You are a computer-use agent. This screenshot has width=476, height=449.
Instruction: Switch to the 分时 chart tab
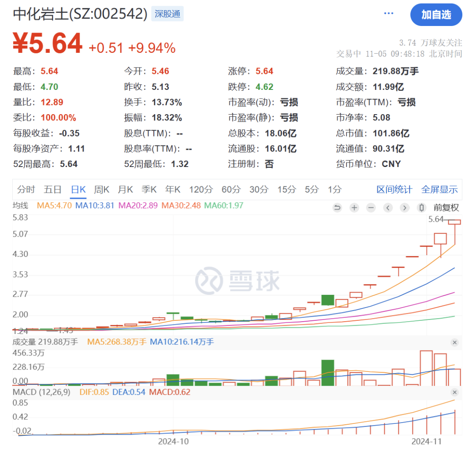click(x=26, y=189)
